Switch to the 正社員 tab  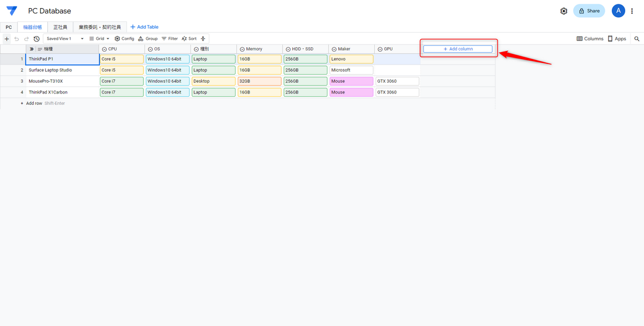tap(60, 27)
